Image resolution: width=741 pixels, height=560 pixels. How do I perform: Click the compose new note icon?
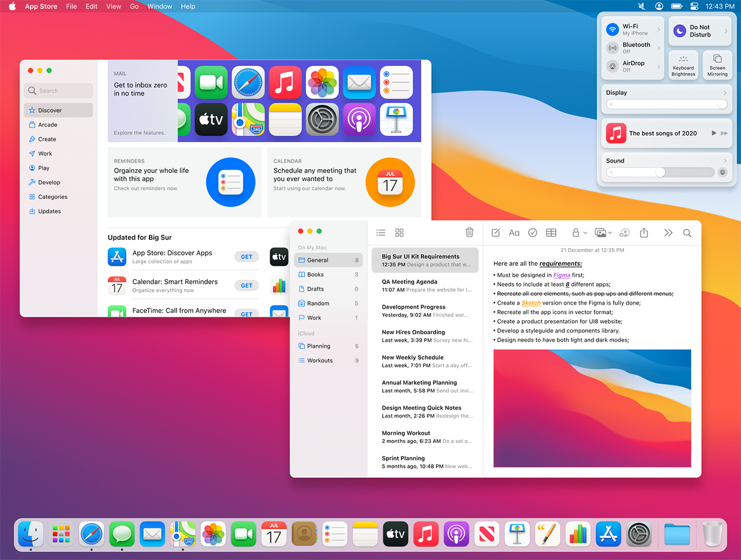tap(496, 233)
